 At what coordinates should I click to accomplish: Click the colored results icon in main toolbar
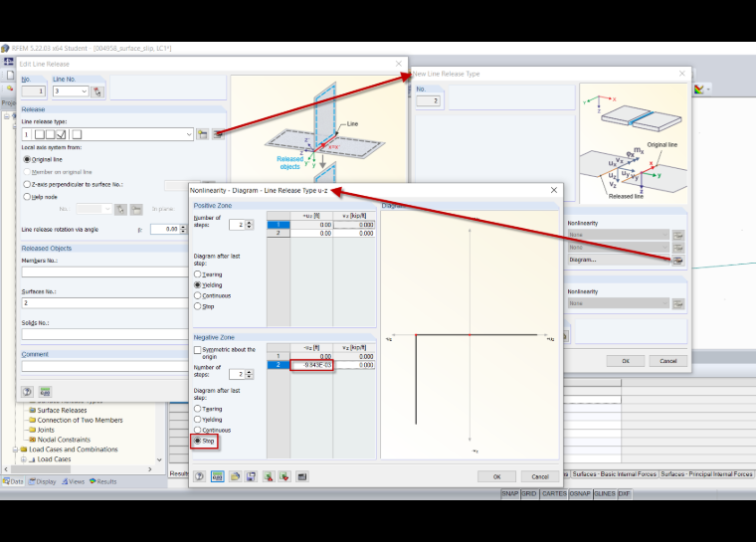698,90
